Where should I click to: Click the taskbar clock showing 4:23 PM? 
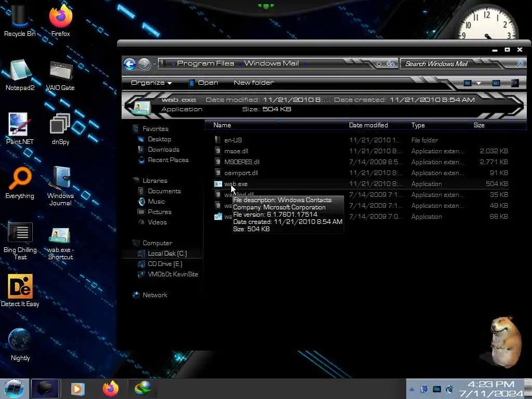coord(490,389)
